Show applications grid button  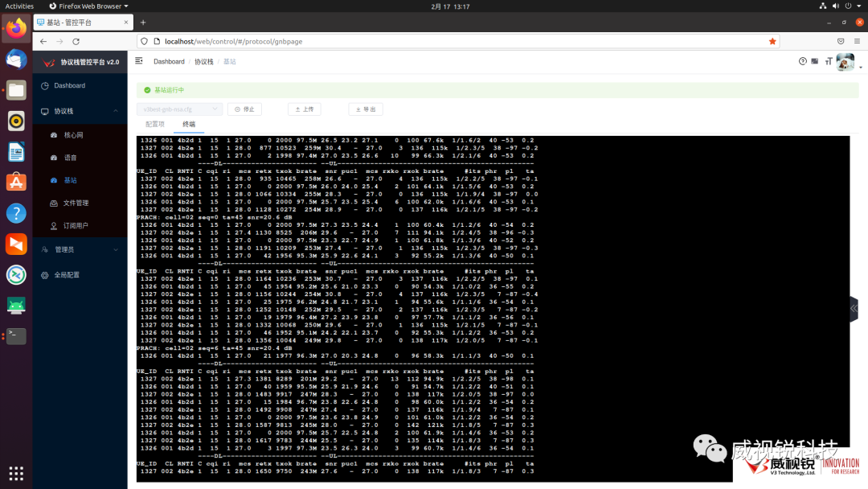coord(16,474)
